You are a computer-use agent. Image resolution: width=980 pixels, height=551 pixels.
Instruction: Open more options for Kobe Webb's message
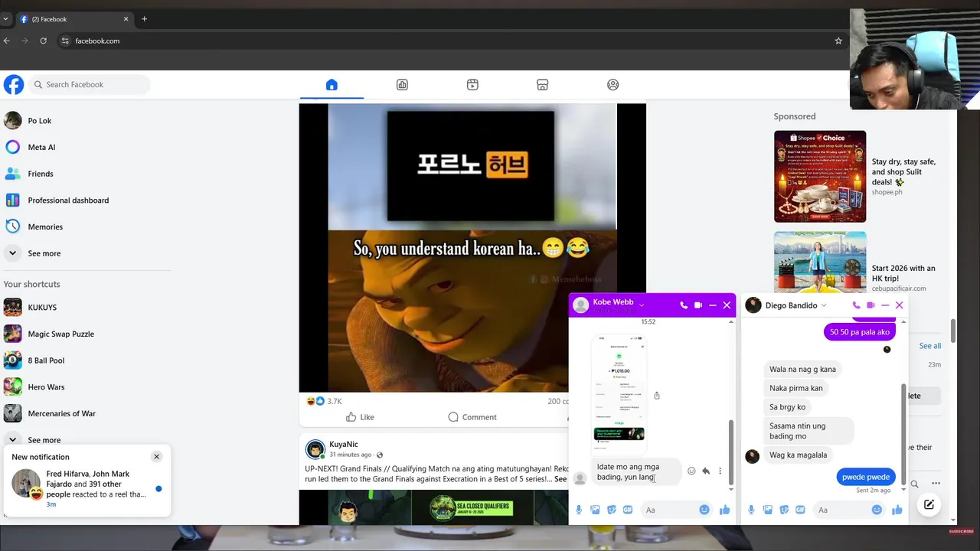click(720, 471)
